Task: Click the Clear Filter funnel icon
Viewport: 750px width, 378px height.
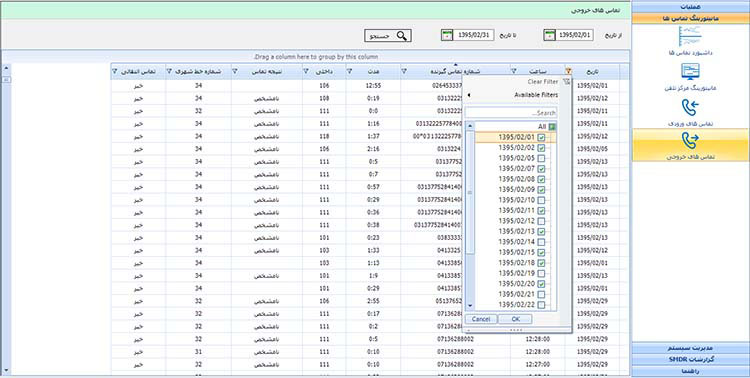Action: point(566,82)
